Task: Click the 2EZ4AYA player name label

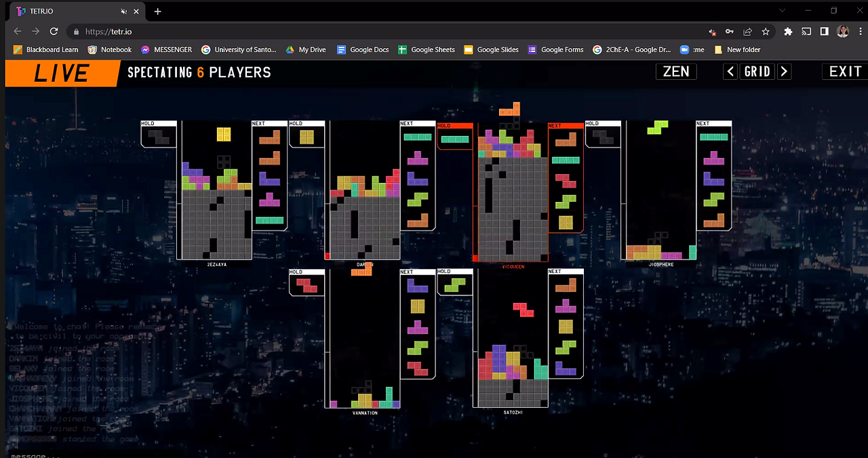Action: pos(217,264)
